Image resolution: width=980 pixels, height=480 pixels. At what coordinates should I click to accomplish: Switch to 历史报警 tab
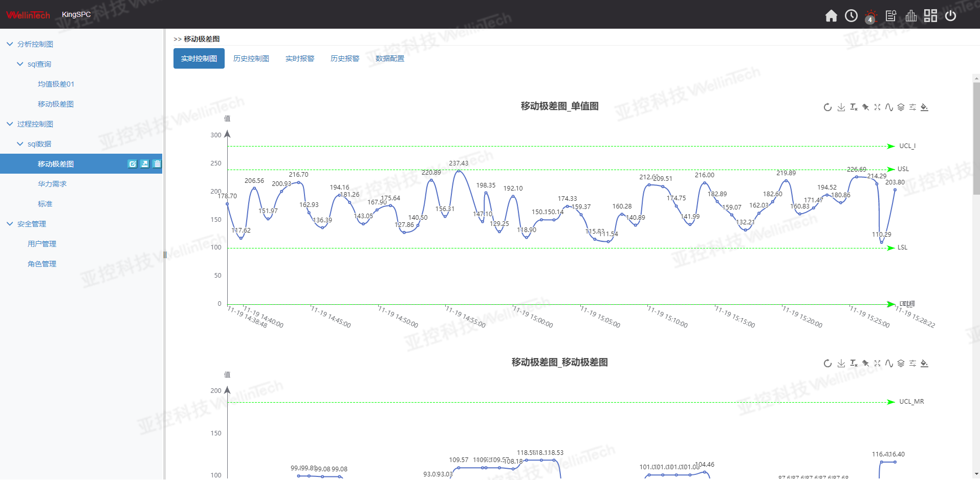click(345, 58)
